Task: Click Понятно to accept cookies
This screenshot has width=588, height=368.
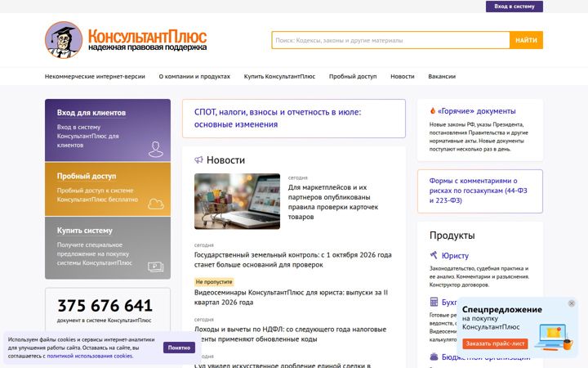Action: (x=179, y=348)
